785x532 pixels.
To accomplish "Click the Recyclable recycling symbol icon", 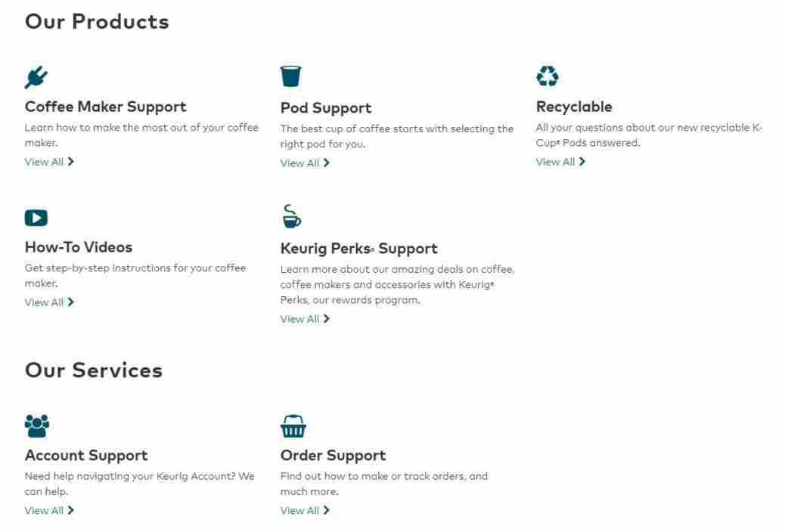I will (x=545, y=76).
